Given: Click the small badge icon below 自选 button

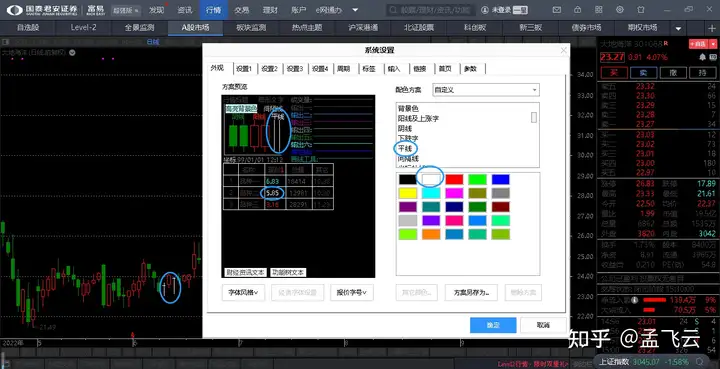Looking at the screenshot, I should pos(713,57).
